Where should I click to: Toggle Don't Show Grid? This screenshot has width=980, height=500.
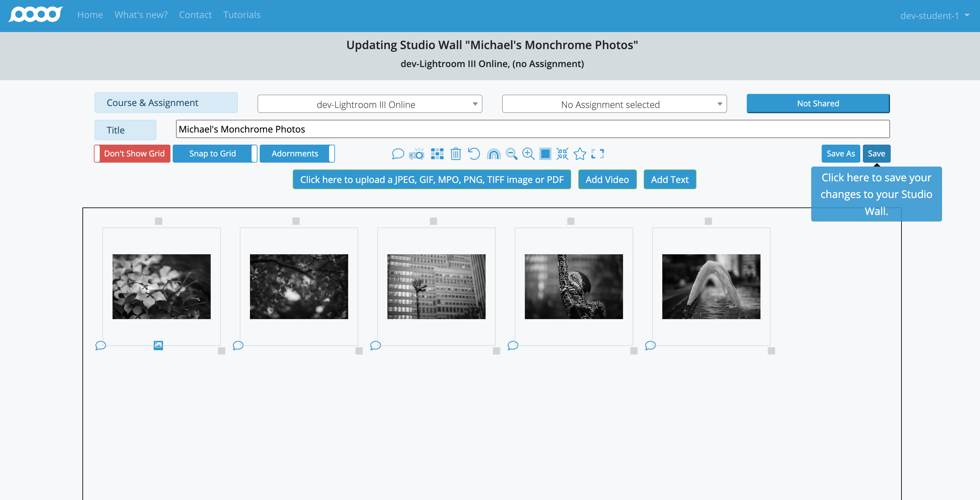[x=132, y=154]
